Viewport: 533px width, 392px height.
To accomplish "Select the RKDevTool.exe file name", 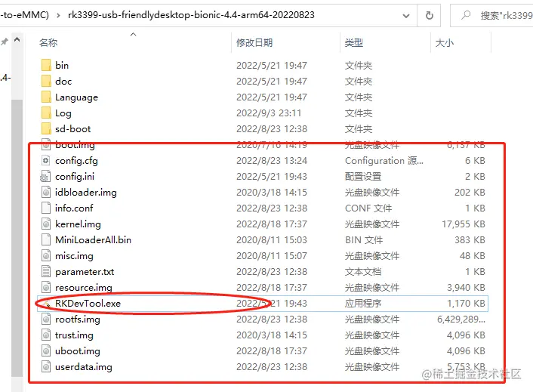I will point(88,304).
